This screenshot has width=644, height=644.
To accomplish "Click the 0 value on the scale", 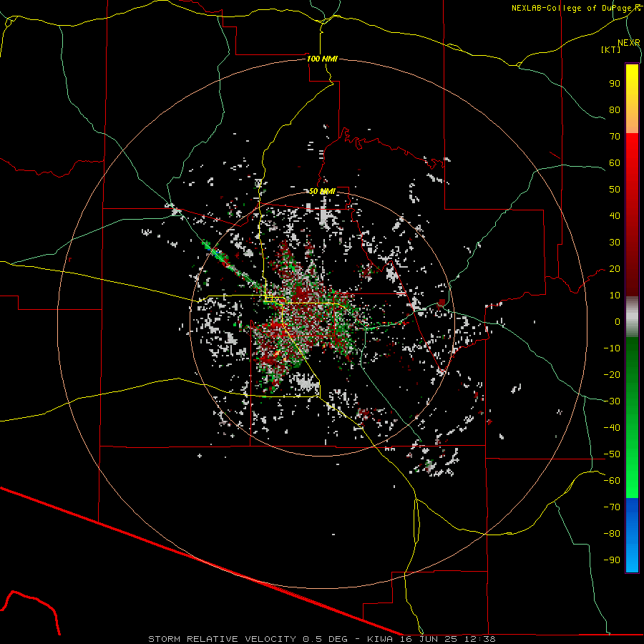I will [618, 322].
